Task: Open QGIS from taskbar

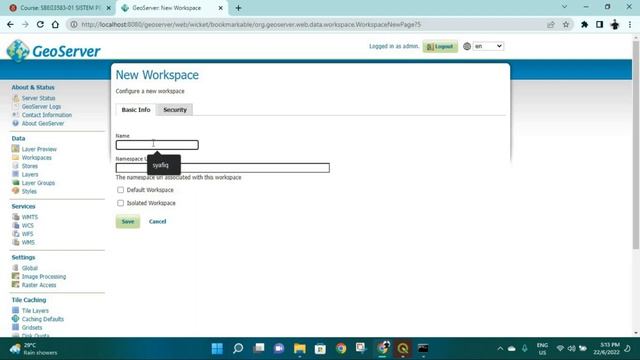Action: click(x=403, y=348)
